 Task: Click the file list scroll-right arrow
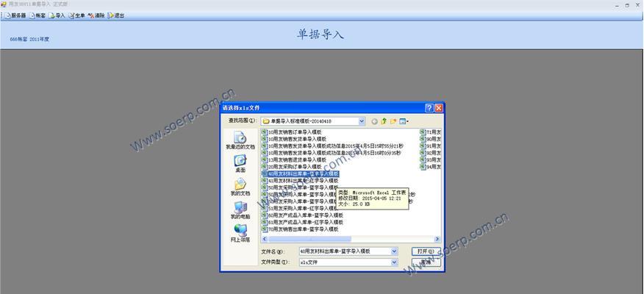click(437, 239)
